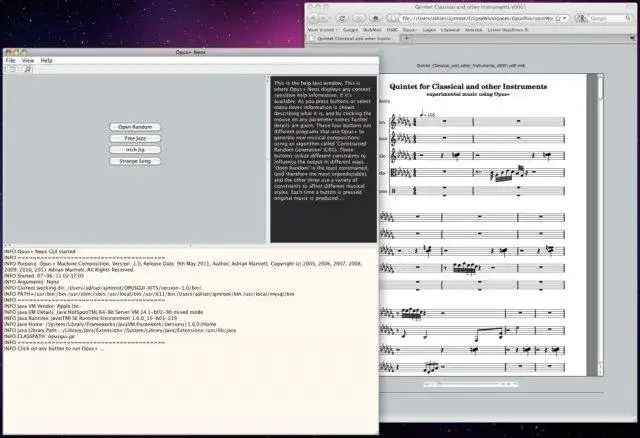Click the browser Stop button

tap(359, 18)
